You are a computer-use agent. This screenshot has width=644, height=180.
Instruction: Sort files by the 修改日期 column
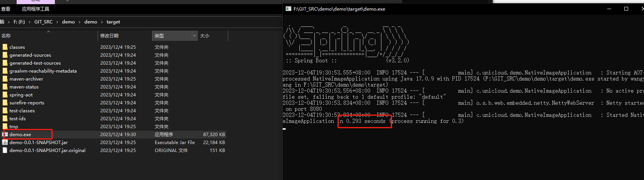click(109, 36)
